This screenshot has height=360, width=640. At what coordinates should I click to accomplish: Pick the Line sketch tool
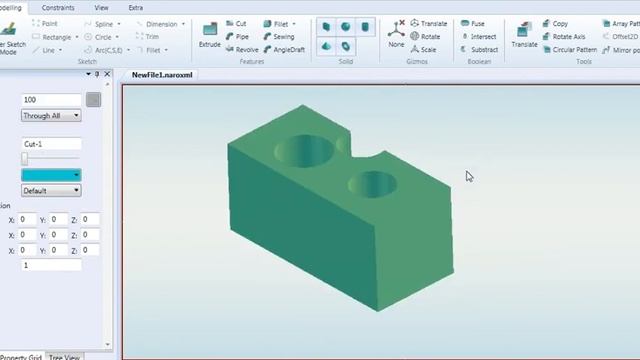[44, 50]
